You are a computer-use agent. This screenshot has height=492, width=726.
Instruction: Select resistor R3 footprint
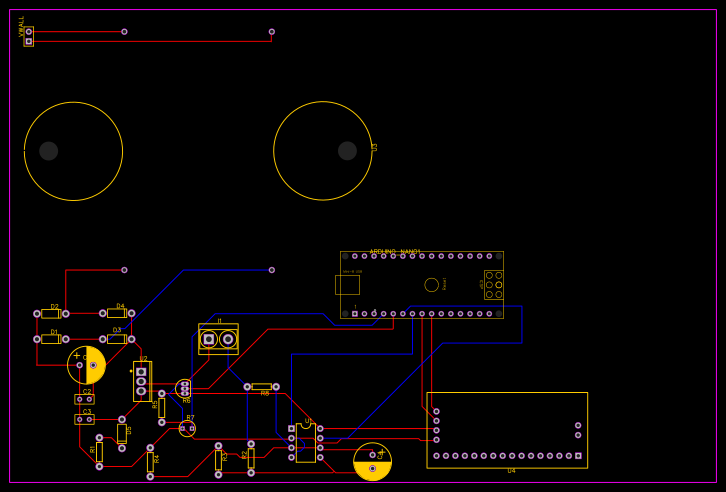pos(218,460)
